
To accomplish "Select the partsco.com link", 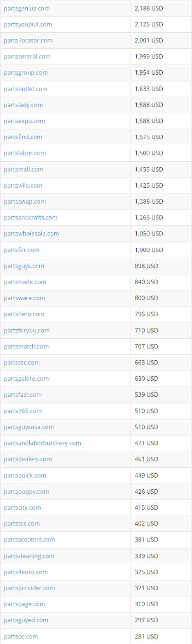I will (x=21, y=636).
